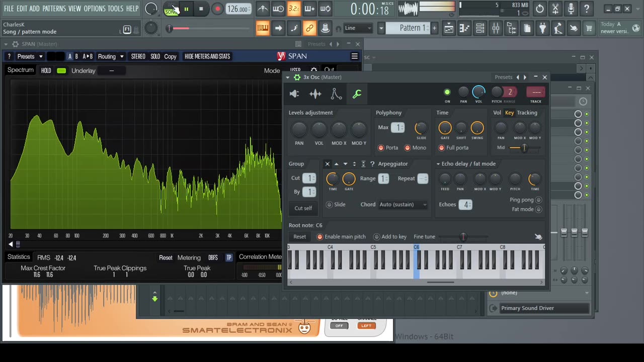Screen dimensions: 644x362
Task: Adjust the Fine tune slider
Action: (x=463, y=237)
